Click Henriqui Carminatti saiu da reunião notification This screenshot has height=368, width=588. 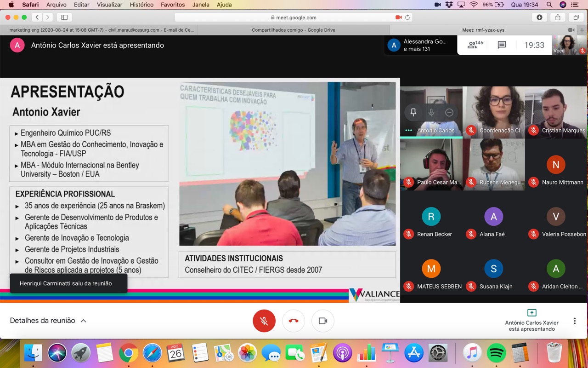coord(68,283)
